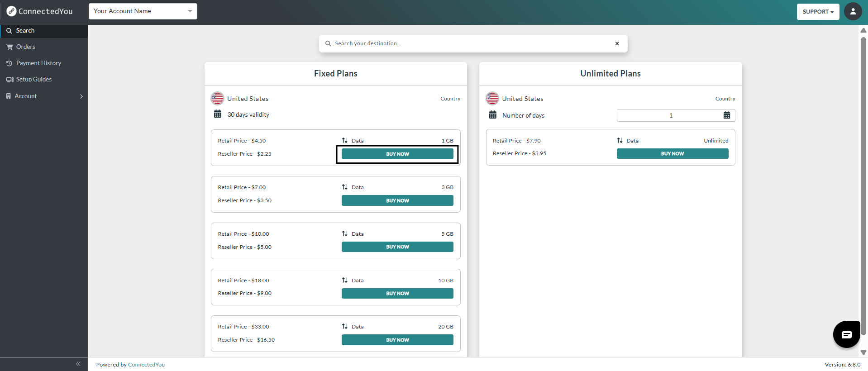This screenshot has height=371, width=868.
Task: Open the live chat bubble icon
Action: (x=846, y=334)
